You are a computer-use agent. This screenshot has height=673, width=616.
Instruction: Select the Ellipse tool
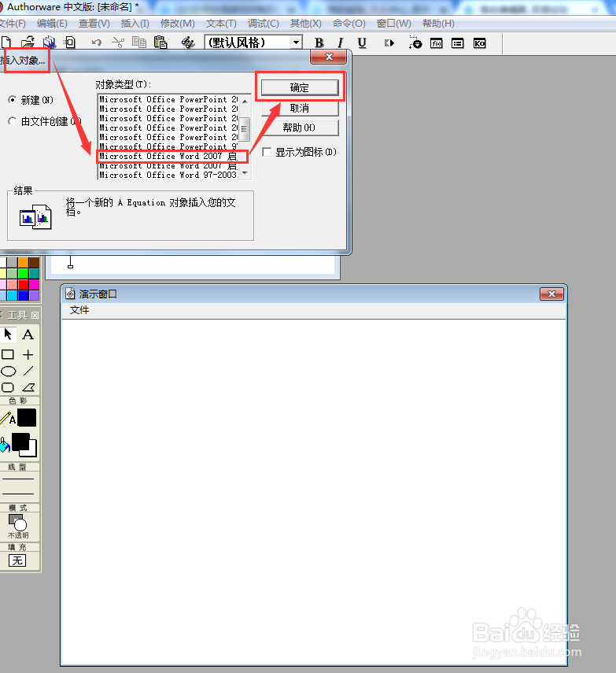pos(8,372)
